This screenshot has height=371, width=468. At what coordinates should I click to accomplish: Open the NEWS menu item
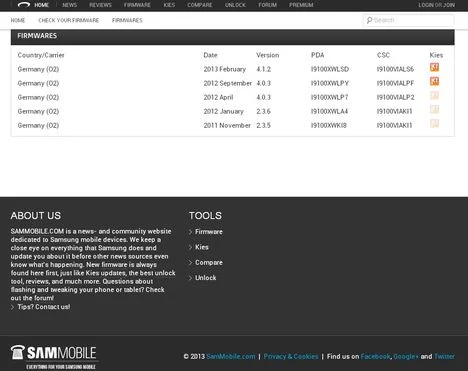point(69,5)
